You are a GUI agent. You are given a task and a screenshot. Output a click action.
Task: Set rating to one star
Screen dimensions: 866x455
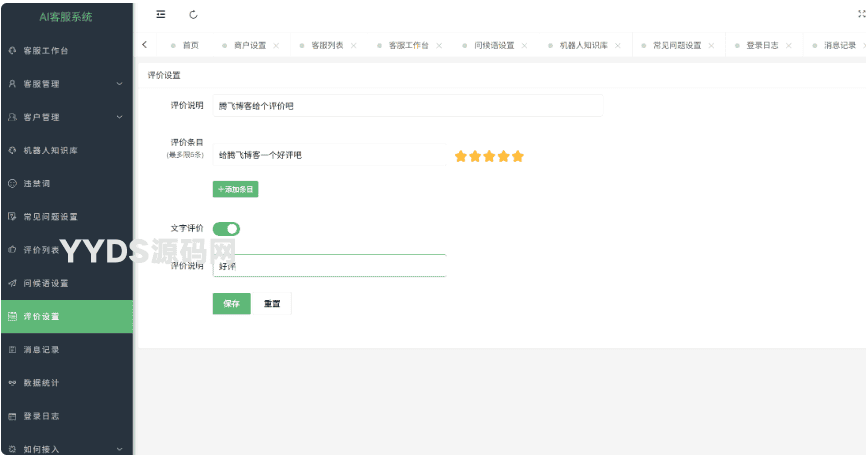[461, 156]
